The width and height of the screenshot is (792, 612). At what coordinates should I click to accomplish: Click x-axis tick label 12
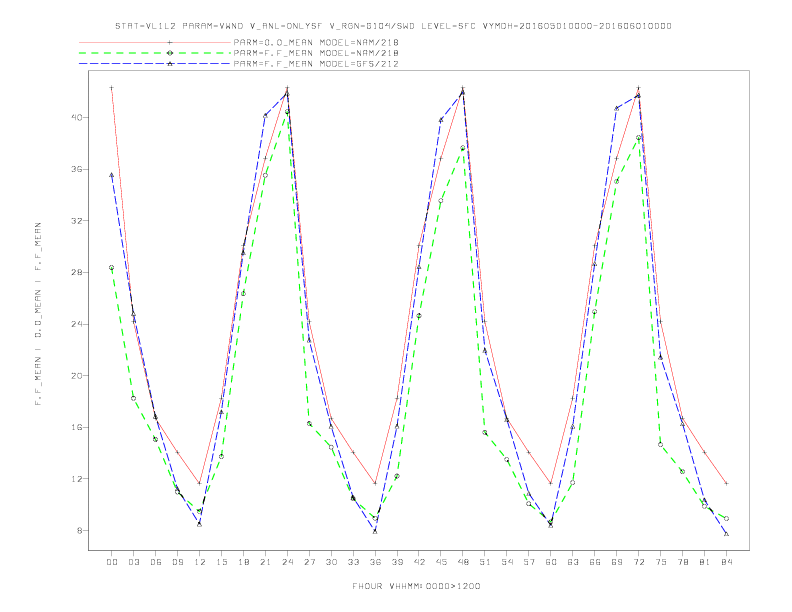pos(200,562)
